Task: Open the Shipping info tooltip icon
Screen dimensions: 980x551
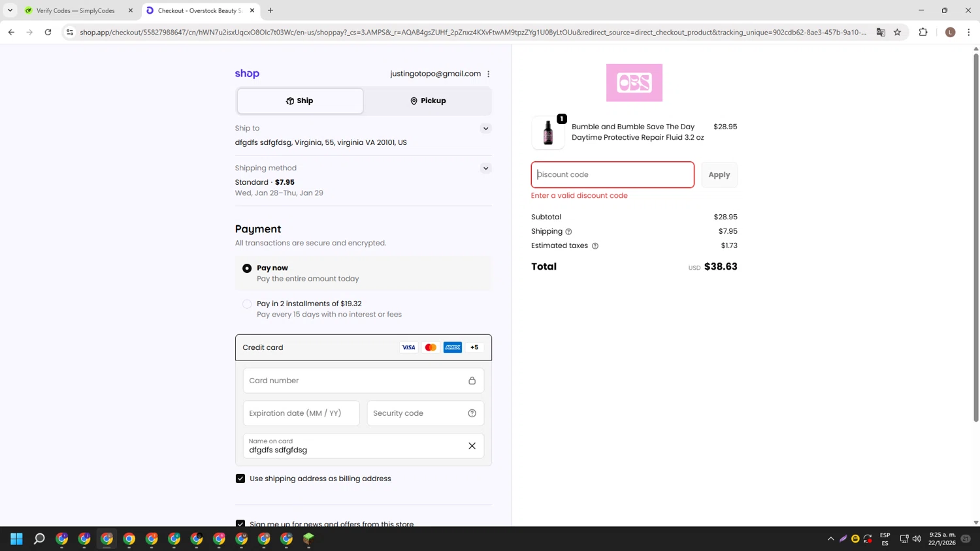Action: 568,232
